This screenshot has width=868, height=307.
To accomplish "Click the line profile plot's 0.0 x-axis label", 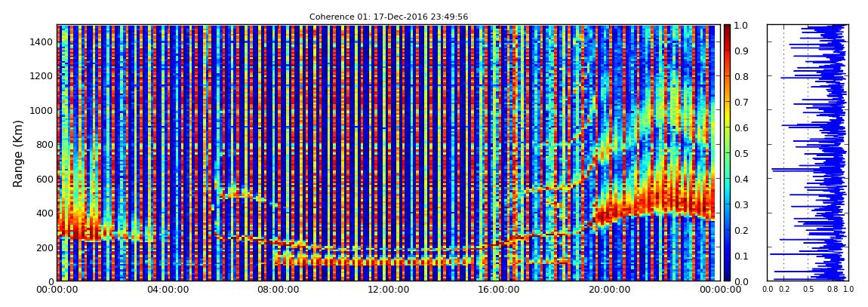I will point(768,290).
